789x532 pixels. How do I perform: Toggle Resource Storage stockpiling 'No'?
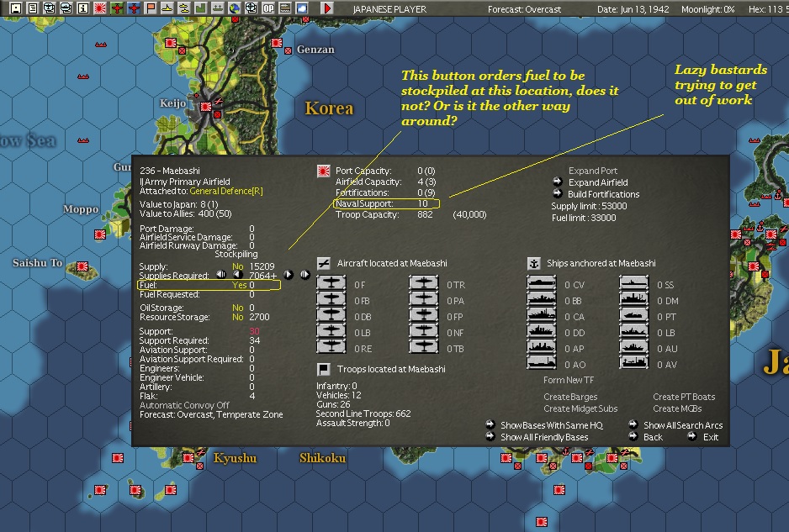[x=237, y=318]
